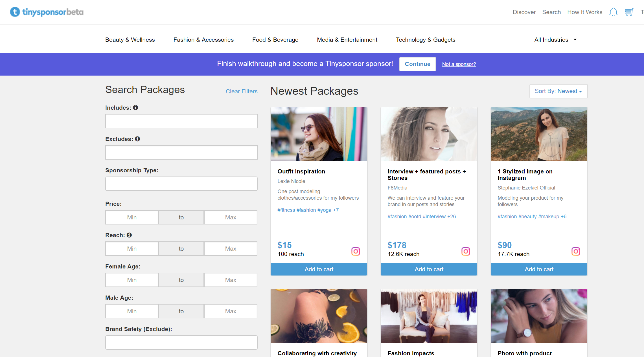Open the Fashion Impacts thumbnail
The width and height of the screenshot is (644, 357).
[x=429, y=316]
